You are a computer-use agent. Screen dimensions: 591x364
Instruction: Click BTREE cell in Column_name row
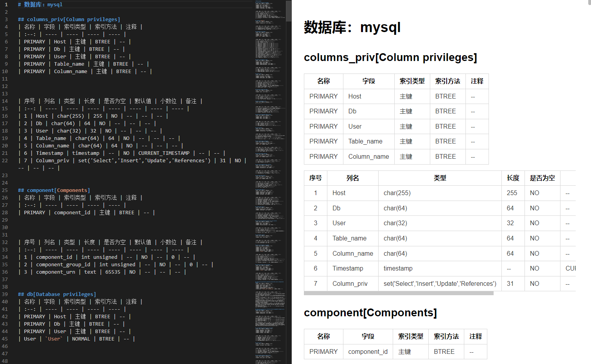click(x=447, y=156)
